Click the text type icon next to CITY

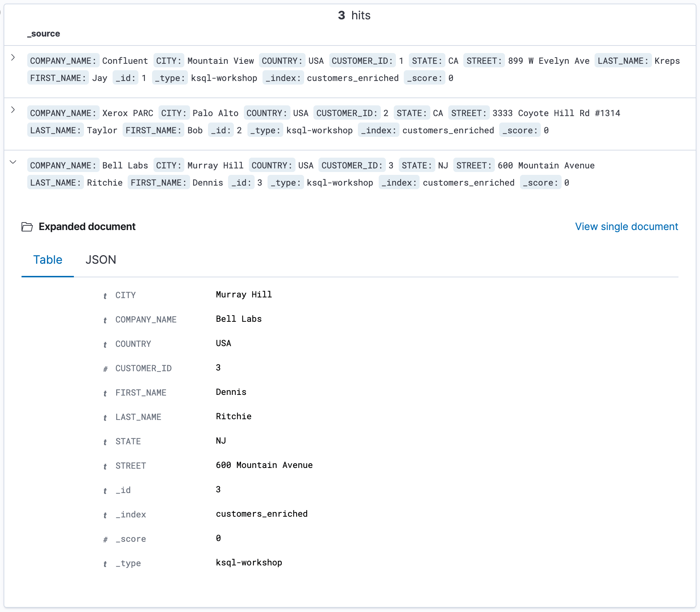105,296
